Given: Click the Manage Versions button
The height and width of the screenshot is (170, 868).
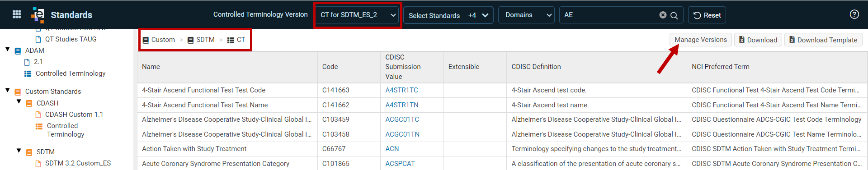Looking at the screenshot, I should point(700,40).
